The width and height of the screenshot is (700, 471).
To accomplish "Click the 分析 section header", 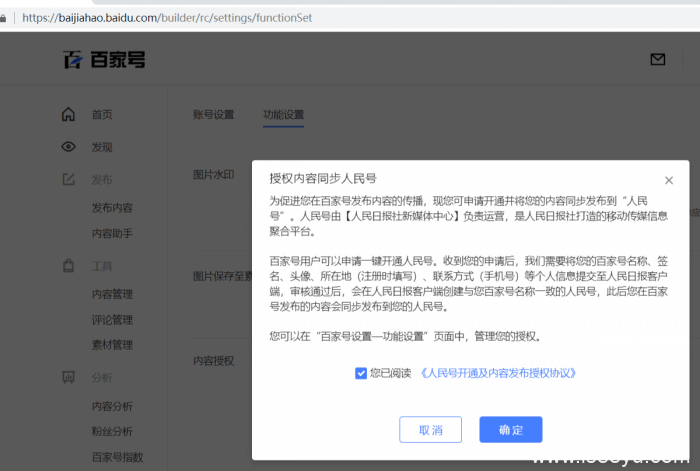I will tap(102, 378).
